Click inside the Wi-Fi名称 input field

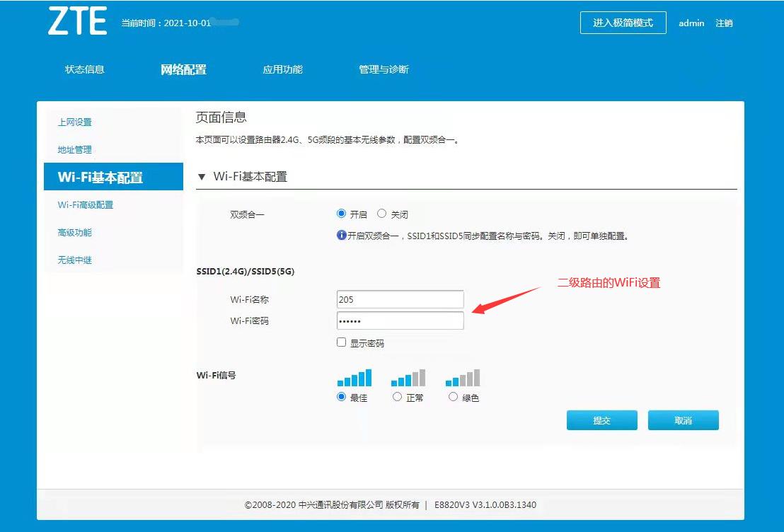(400, 299)
